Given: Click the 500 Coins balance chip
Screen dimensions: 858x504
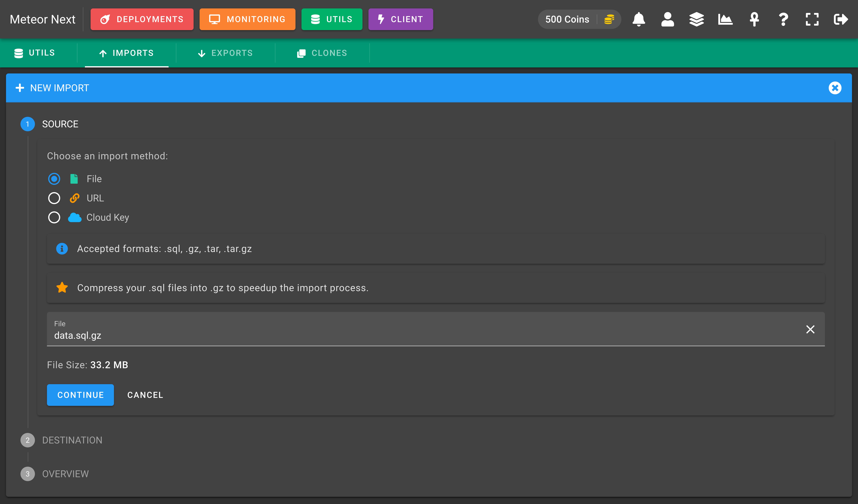Looking at the screenshot, I should (x=580, y=19).
